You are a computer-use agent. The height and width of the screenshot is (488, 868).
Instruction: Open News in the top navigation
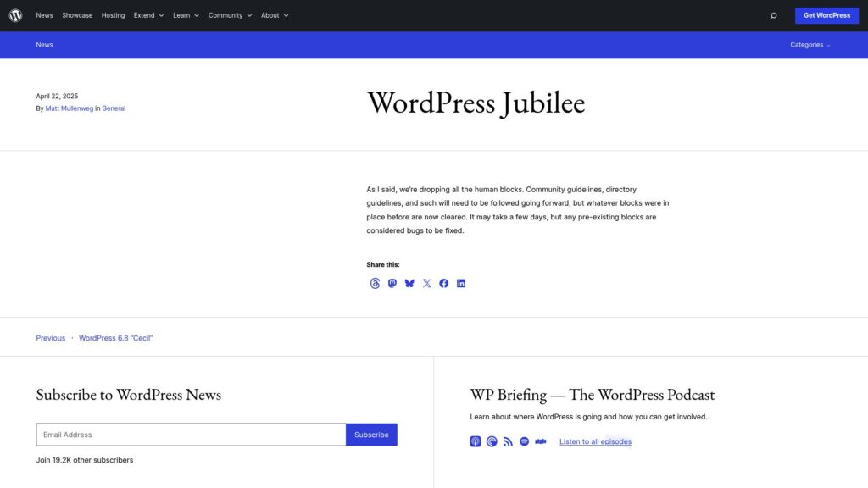point(44,15)
